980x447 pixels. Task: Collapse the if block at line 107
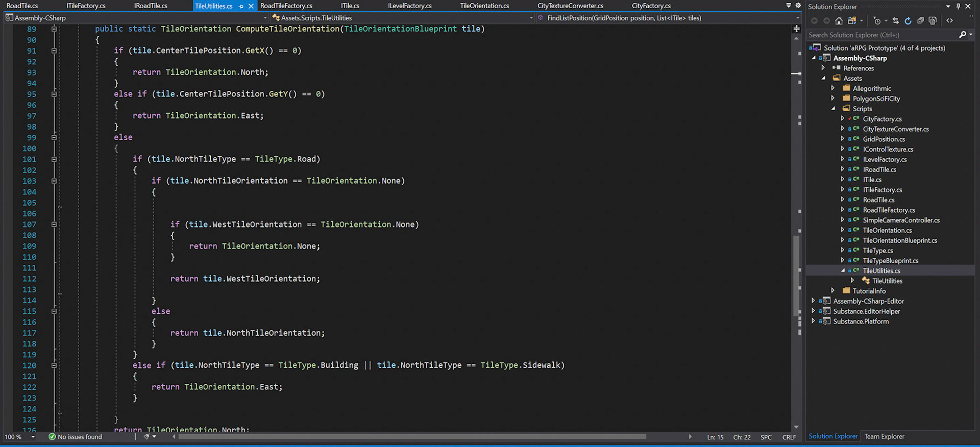(x=54, y=225)
